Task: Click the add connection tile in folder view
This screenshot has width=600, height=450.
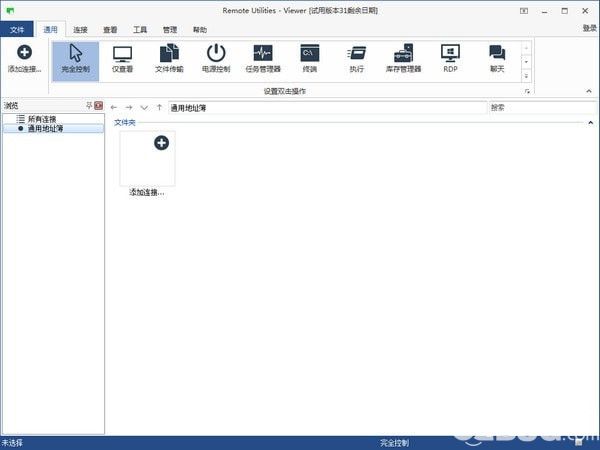Action: point(147,164)
